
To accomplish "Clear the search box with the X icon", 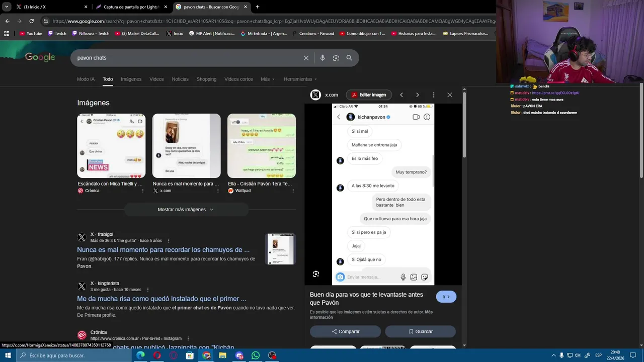I will click(306, 58).
